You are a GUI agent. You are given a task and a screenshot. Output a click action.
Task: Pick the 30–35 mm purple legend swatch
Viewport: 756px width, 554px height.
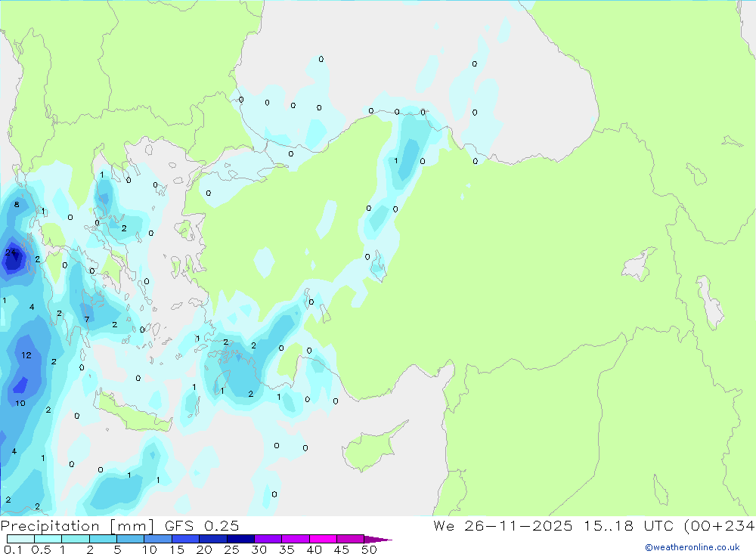(x=268, y=539)
